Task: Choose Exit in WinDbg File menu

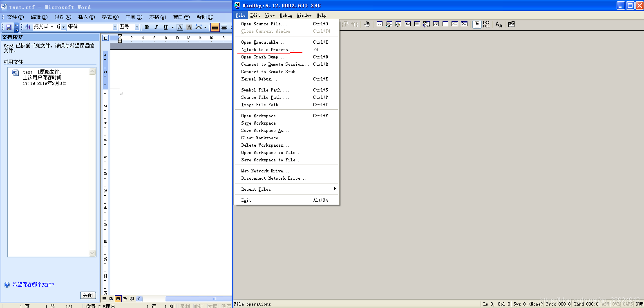Action: click(x=286, y=201)
